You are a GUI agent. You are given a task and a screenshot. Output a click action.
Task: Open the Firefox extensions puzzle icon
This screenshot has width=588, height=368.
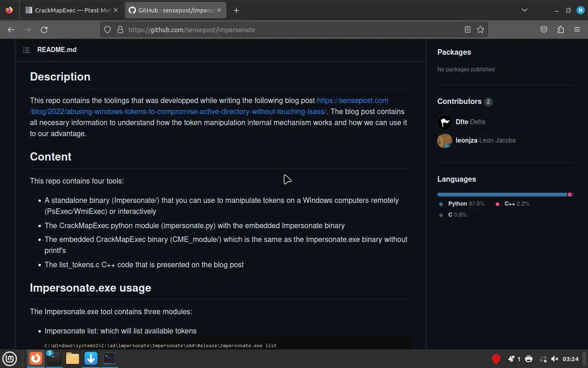(x=560, y=29)
